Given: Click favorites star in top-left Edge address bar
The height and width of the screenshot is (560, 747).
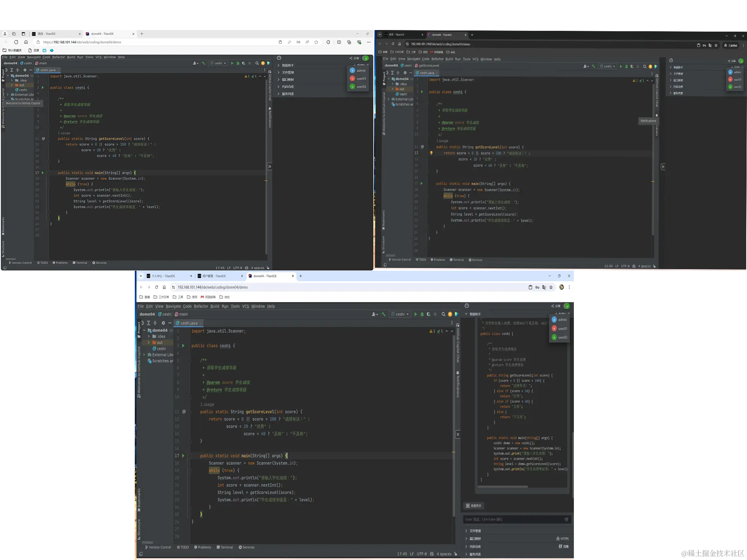Looking at the screenshot, I should [316, 42].
